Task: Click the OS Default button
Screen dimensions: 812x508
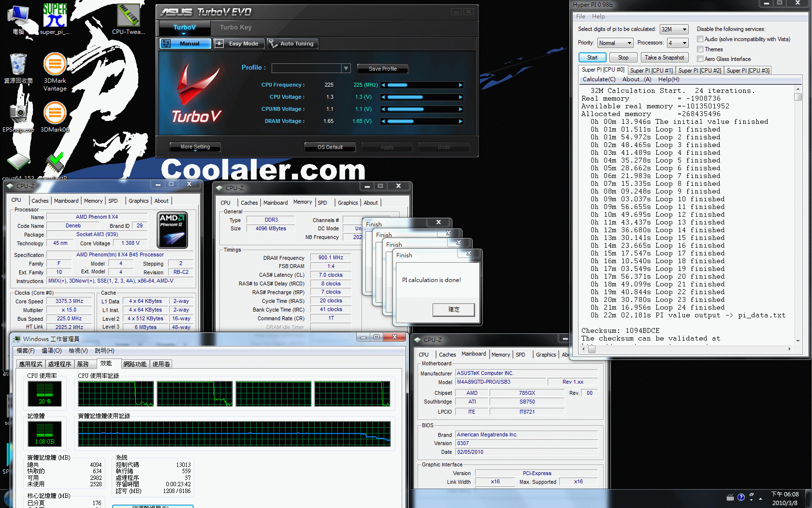Action: pos(330,147)
